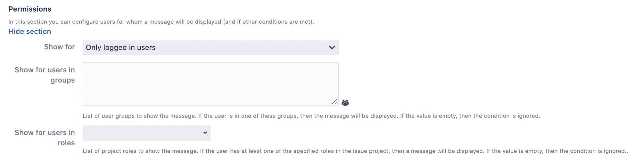This screenshot has height=160, width=644.
Task: Click the 'Show for' field label
Action: [59, 47]
